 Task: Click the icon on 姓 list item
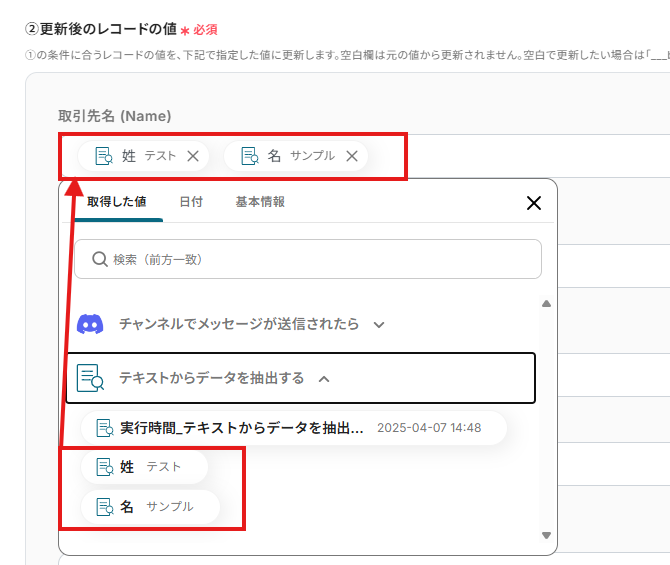(105, 467)
